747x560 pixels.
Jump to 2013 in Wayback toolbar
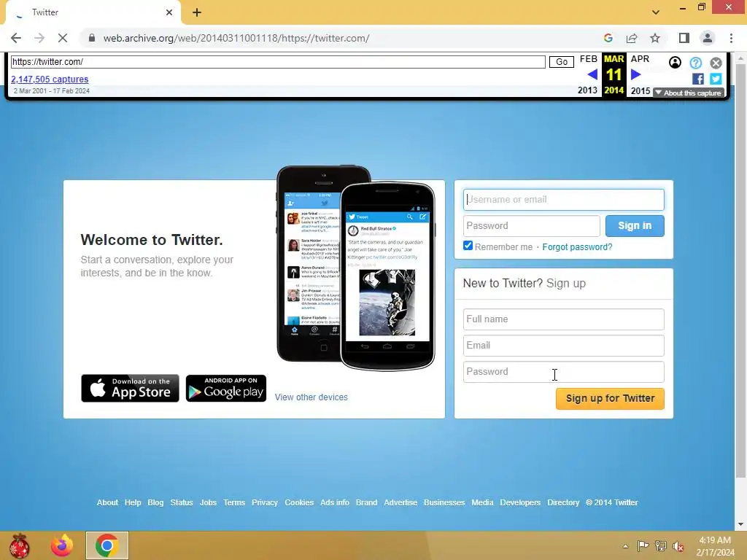(587, 90)
